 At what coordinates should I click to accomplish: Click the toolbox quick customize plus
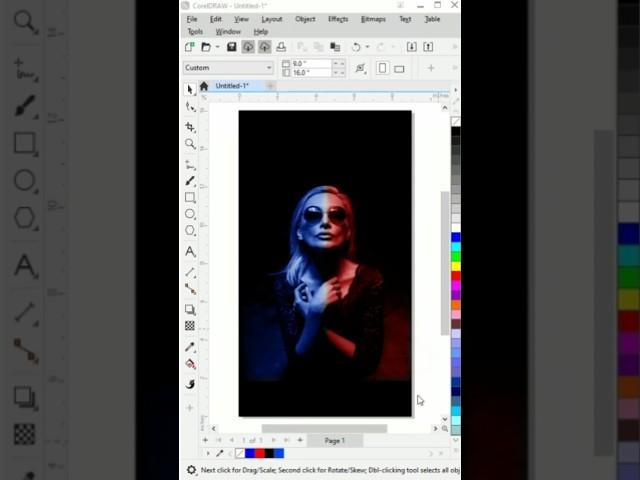tap(189, 407)
